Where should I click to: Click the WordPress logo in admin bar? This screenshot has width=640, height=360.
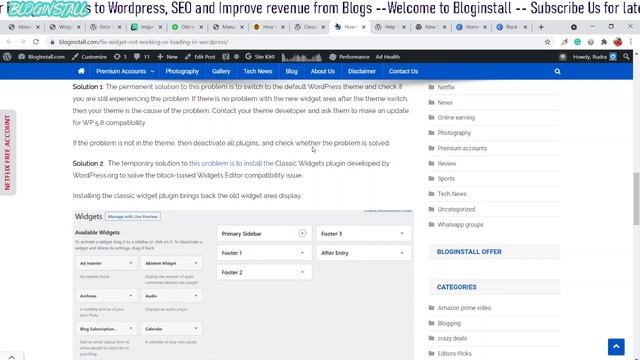click(x=7, y=57)
